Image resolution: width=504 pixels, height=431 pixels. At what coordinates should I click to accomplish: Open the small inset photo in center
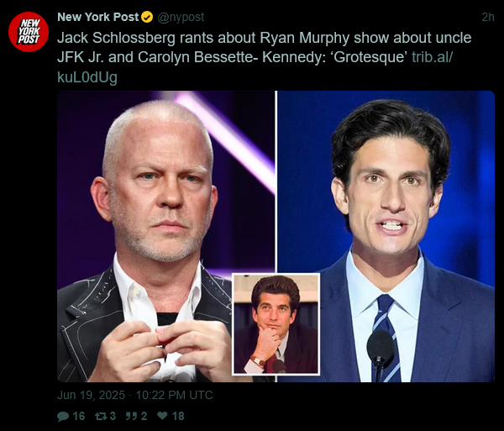coord(276,324)
